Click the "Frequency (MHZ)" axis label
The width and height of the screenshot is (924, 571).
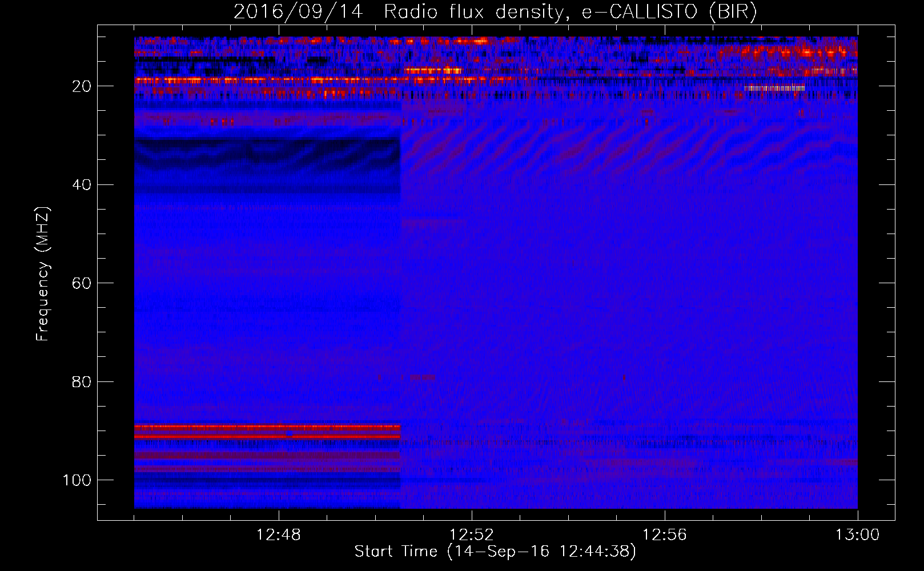(x=43, y=274)
